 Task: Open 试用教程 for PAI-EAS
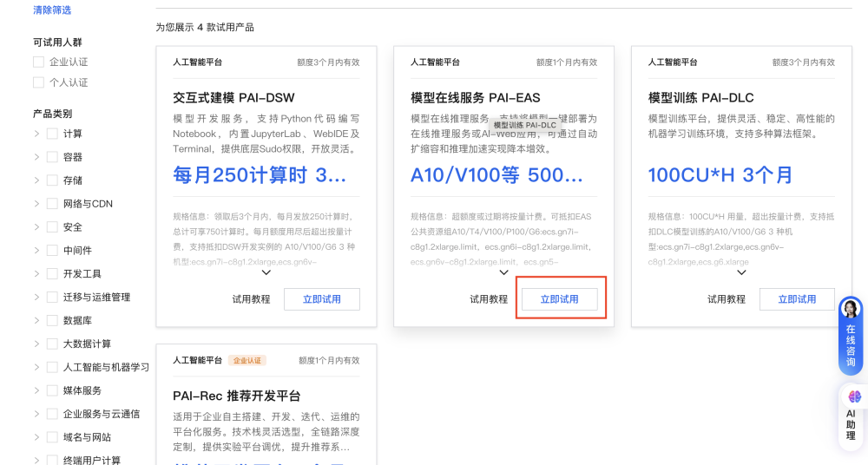click(489, 299)
